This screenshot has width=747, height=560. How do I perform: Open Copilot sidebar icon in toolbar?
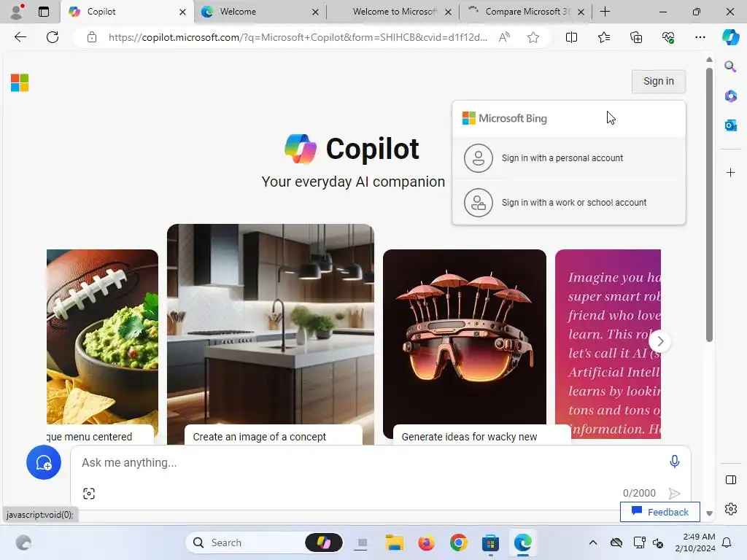(730, 37)
